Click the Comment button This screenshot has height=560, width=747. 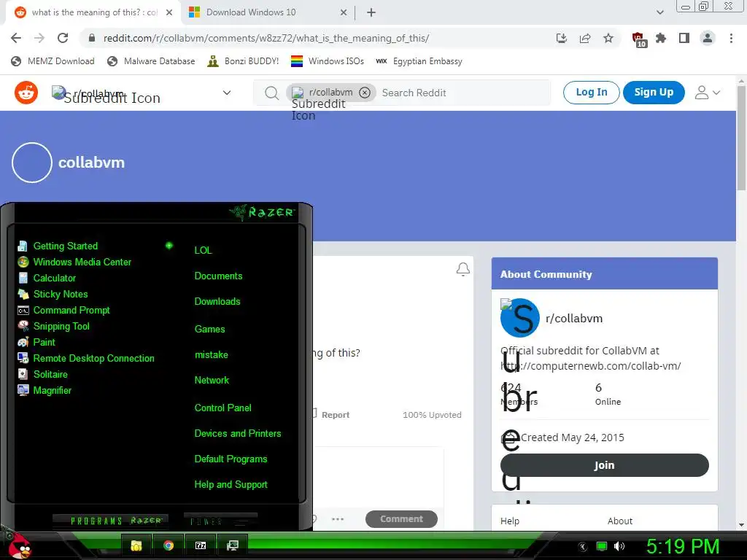coord(401,519)
